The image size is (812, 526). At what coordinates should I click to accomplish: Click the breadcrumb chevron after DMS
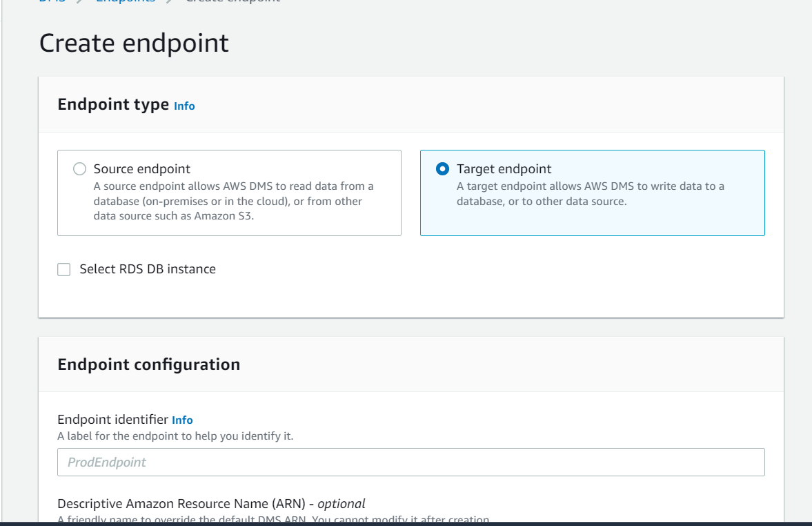[76, 1]
